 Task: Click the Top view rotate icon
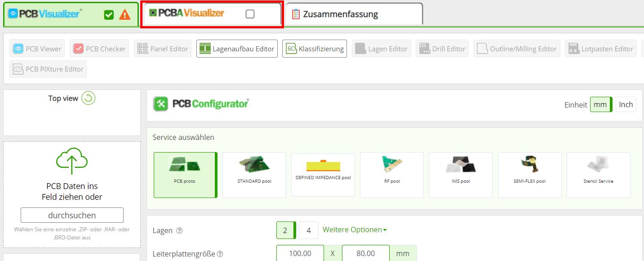89,98
